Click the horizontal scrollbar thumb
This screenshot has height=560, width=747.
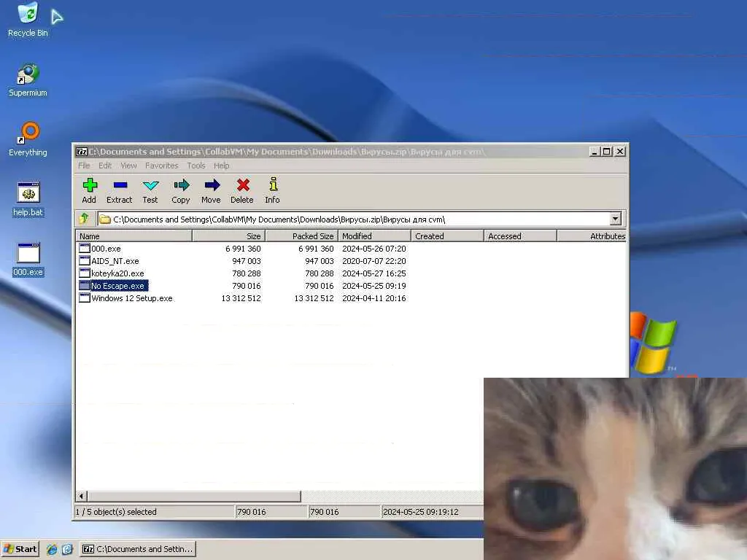click(194, 496)
